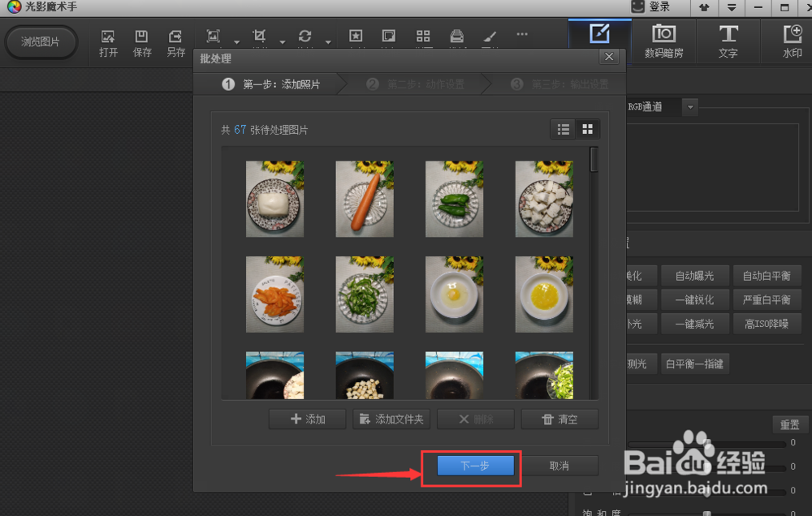The image size is (812, 516).
Task: Apply 严重白平衡 correction
Action: [767, 299]
